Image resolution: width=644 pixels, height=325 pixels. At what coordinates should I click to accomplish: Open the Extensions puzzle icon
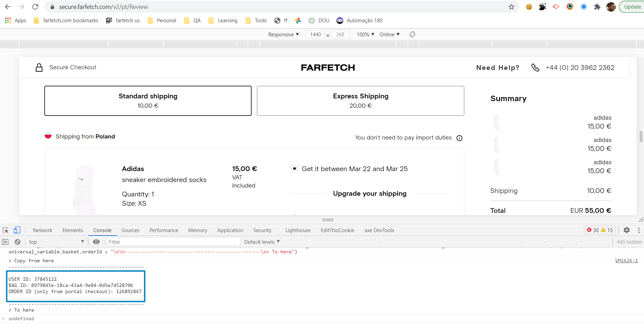597,7
